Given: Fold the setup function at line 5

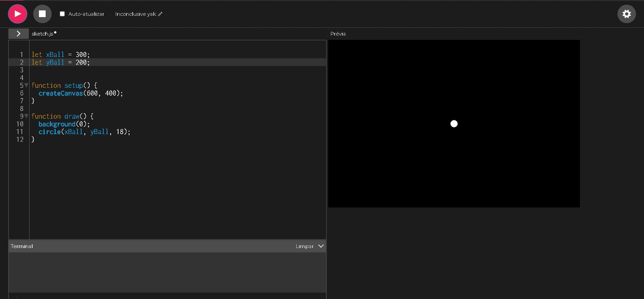Looking at the screenshot, I should click(x=27, y=85).
